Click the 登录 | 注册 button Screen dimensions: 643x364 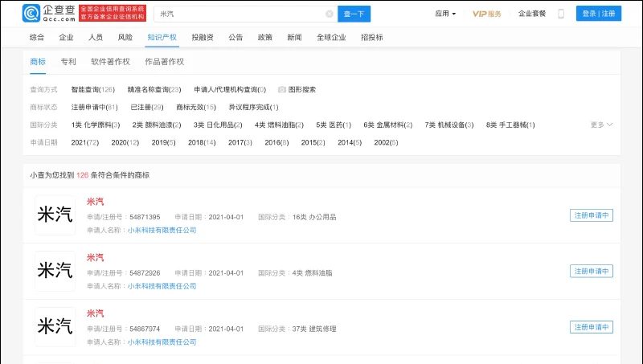click(599, 14)
